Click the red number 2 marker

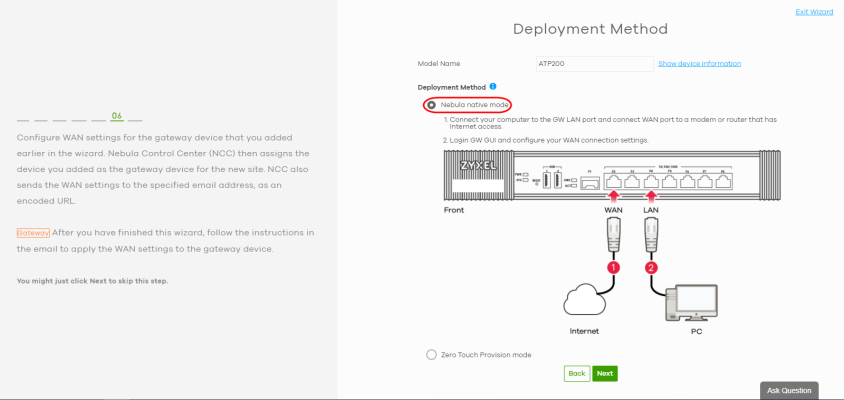pos(652,268)
